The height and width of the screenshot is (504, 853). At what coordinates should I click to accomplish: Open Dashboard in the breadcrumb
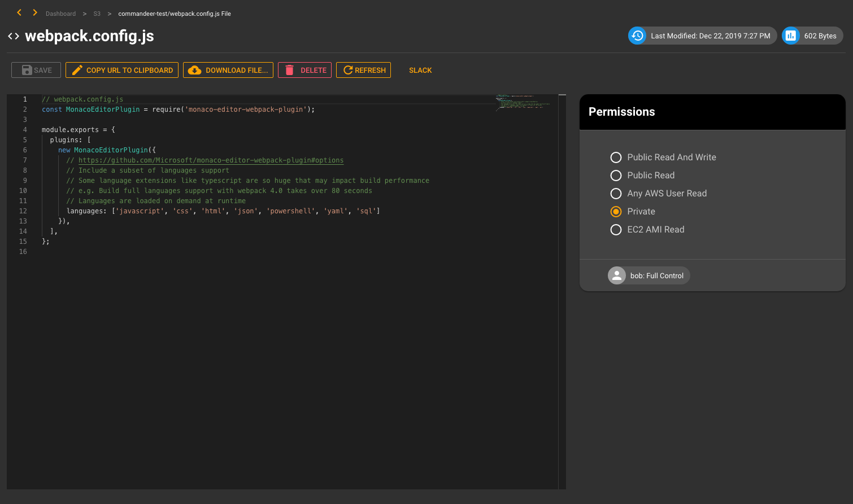coord(60,14)
